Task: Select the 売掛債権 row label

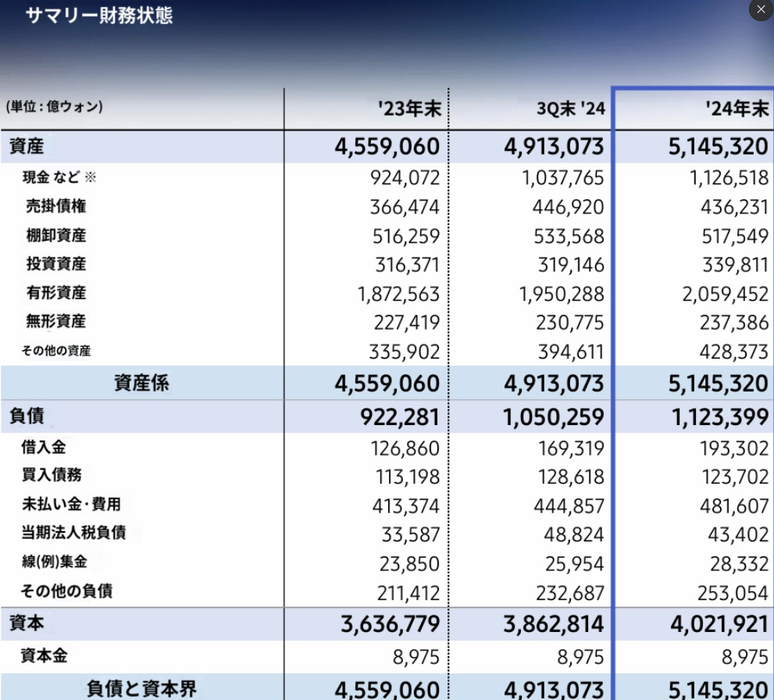Action: (x=56, y=206)
